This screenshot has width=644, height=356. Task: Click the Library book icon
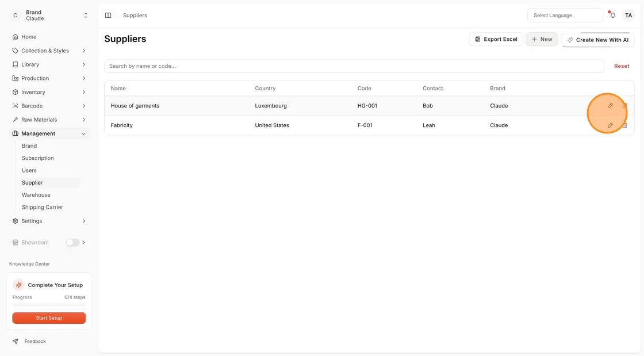(x=15, y=64)
